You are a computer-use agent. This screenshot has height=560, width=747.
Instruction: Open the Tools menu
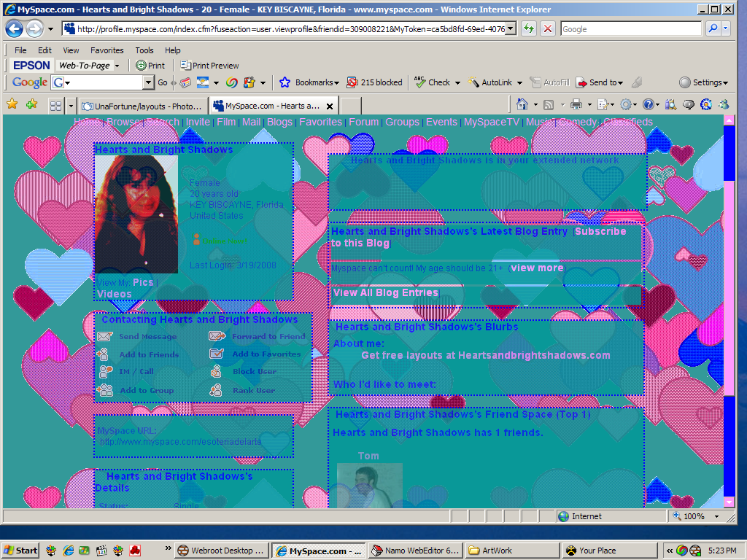coord(144,50)
